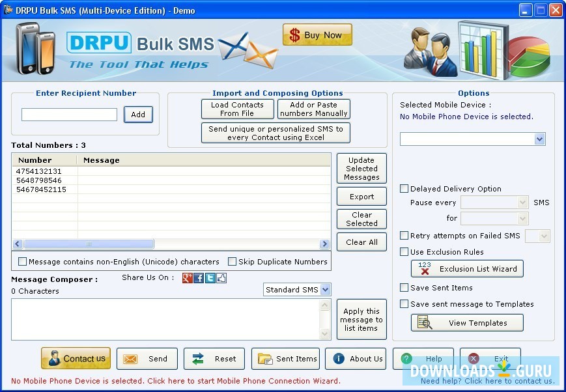Click the Twitter share icon

tap(210, 278)
